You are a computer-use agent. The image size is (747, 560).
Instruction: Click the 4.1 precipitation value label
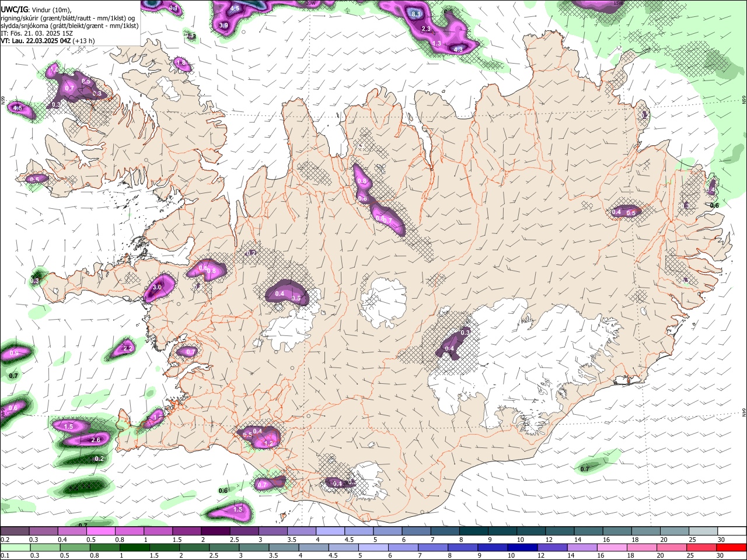(173, 8)
